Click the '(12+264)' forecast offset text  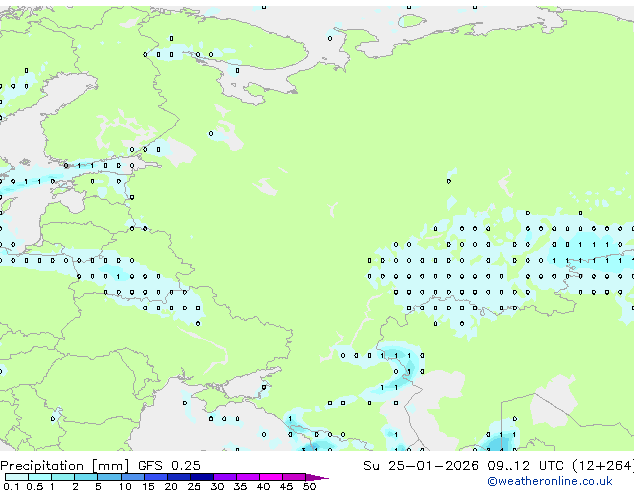pyautogui.click(x=603, y=466)
